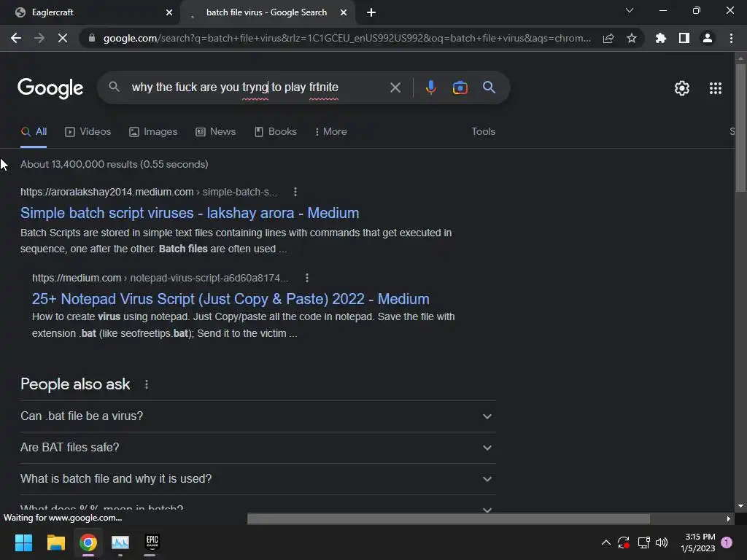Screen dimensions: 747x560
Task: Click Chrome icon in taskbar
Action: (88, 542)
